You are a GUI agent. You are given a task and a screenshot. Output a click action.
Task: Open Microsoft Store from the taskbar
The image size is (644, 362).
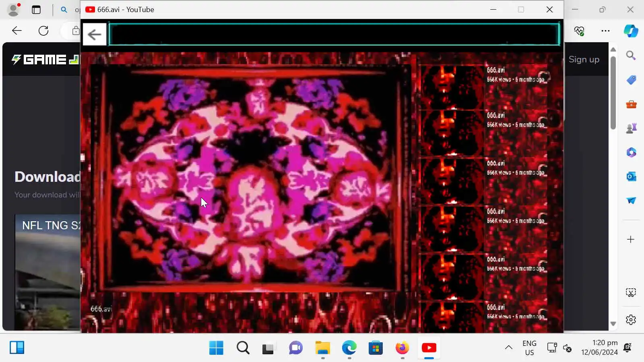(376, 348)
